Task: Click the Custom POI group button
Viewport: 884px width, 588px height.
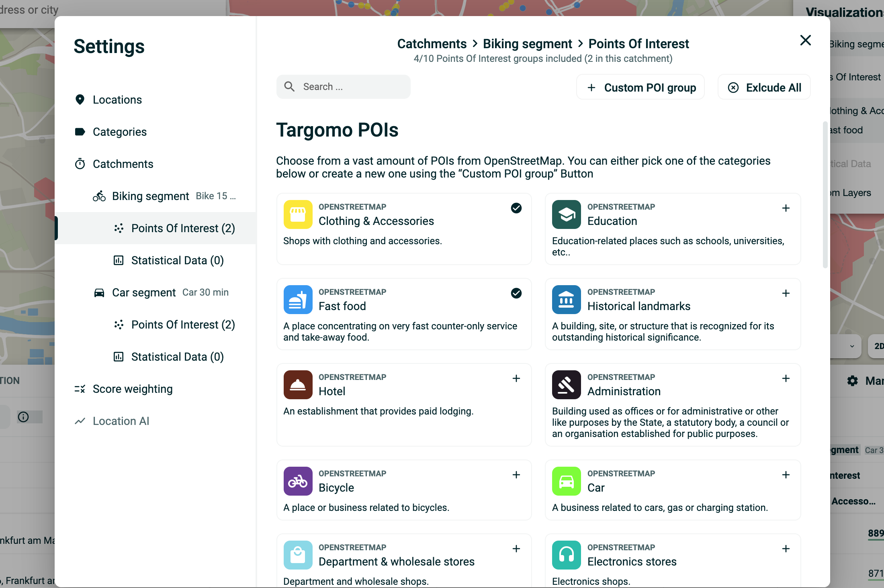Action: [x=640, y=87]
